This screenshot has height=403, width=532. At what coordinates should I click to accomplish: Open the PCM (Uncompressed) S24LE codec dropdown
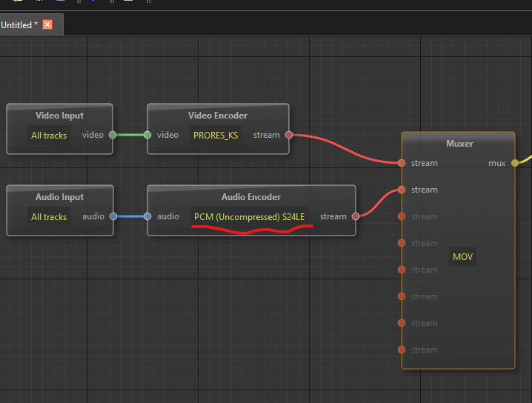[x=250, y=217]
